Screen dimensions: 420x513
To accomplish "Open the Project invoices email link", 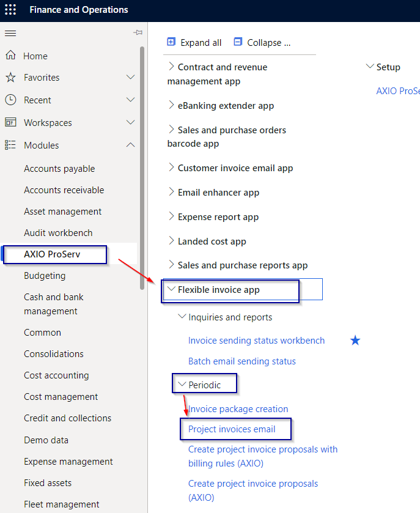I will (x=232, y=429).
